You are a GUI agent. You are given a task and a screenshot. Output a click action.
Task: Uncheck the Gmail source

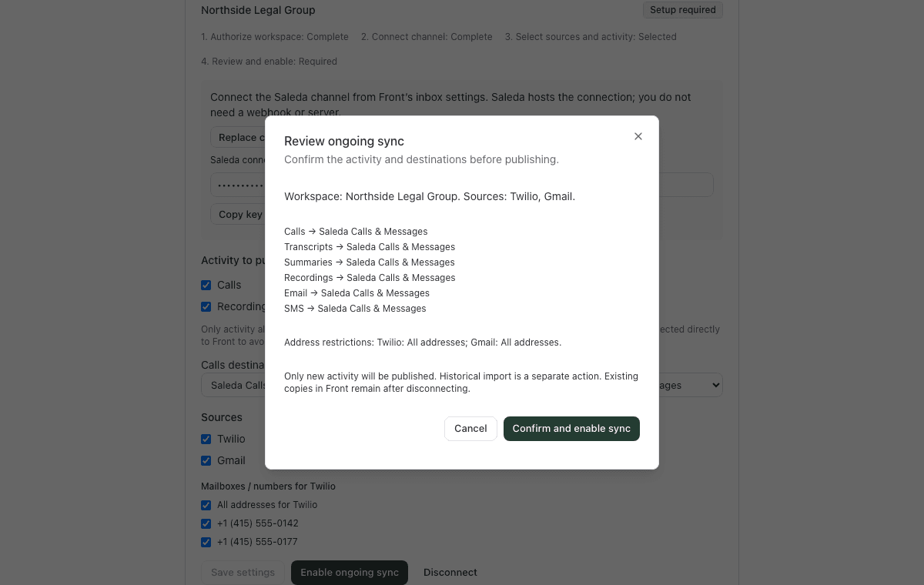tap(206, 460)
